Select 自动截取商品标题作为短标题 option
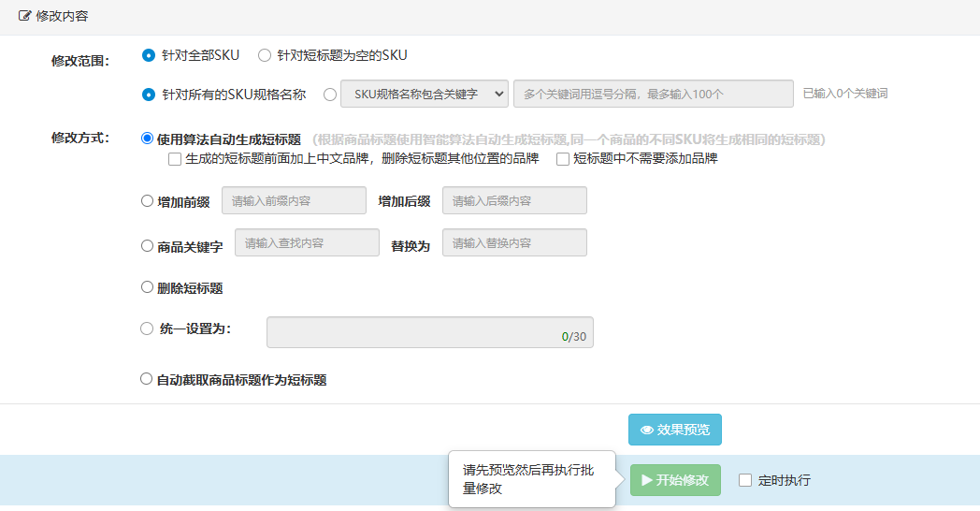This screenshot has height=511, width=980. (147, 379)
